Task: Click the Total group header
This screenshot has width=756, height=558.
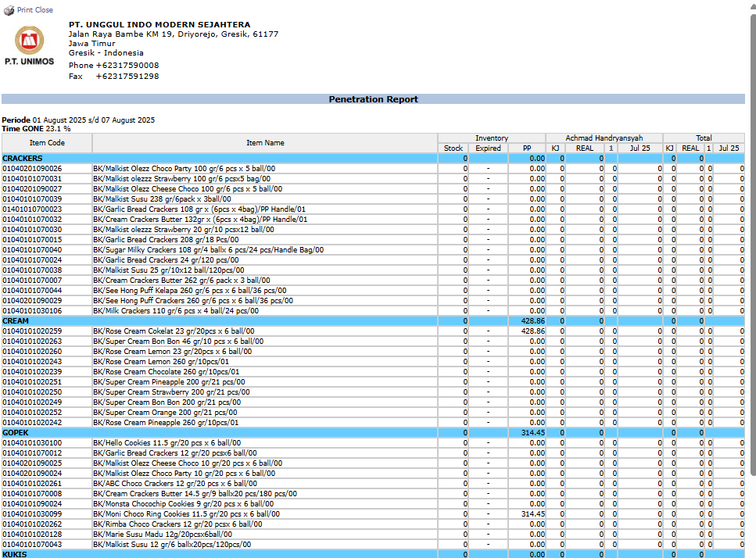Action: coord(704,138)
